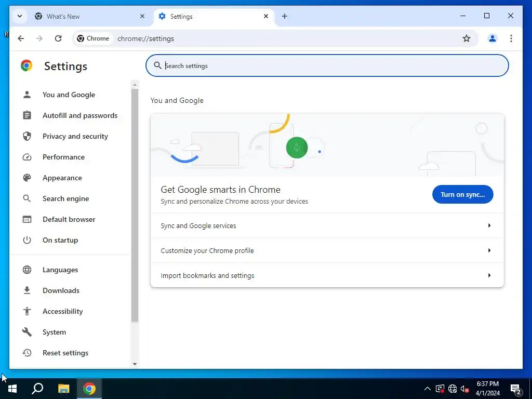The image size is (532, 399).
Task: Open Windows taskbar search
Action: pyautogui.click(x=37, y=389)
